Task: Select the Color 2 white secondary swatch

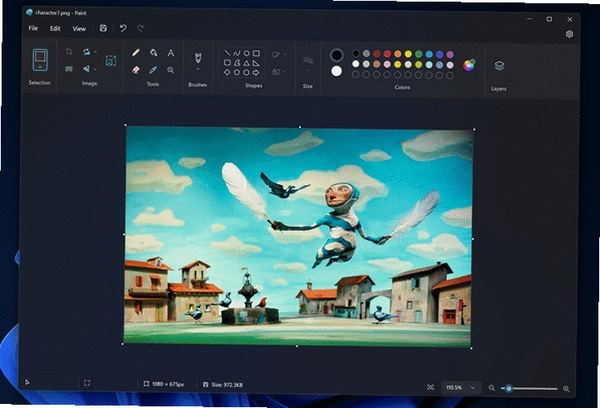Action: pos(337,71)
